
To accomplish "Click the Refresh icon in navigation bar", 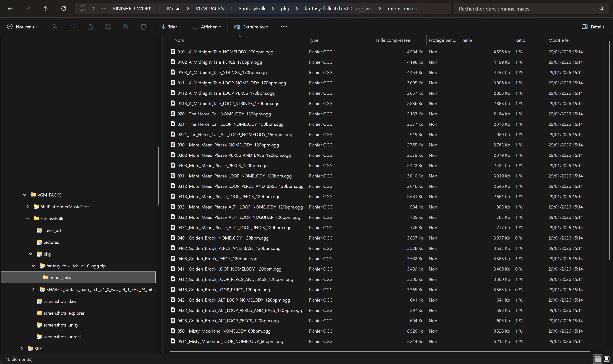I will 64,8.
